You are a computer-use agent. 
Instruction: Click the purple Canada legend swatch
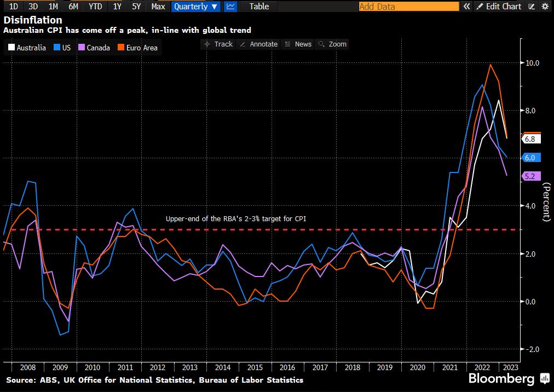click(x=82, y=48)
